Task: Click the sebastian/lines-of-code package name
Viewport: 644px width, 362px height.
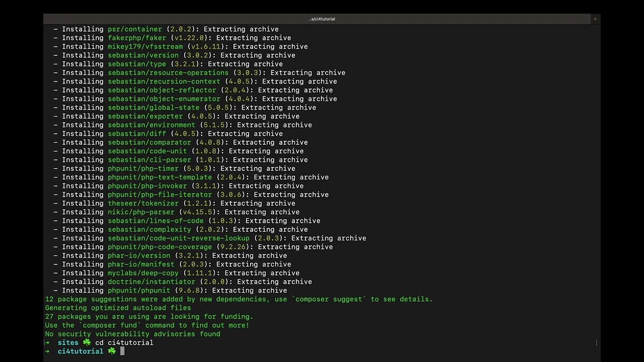Action: [x=155, y=221]
